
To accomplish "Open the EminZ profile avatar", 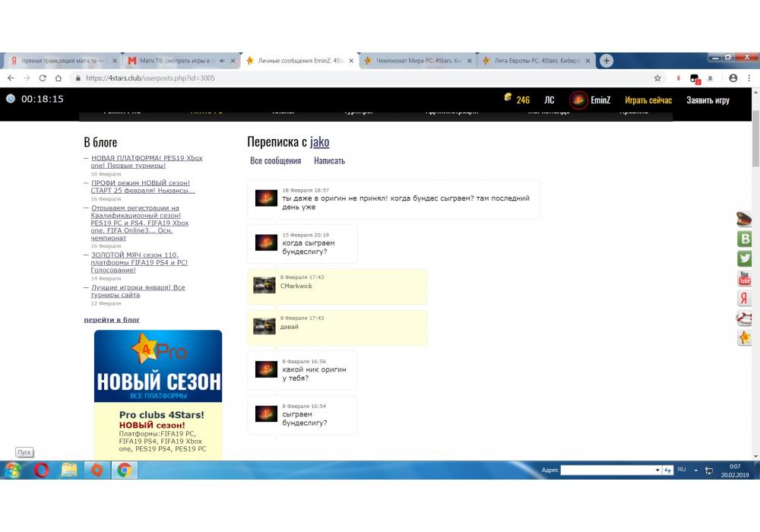I will pos(578,100).
